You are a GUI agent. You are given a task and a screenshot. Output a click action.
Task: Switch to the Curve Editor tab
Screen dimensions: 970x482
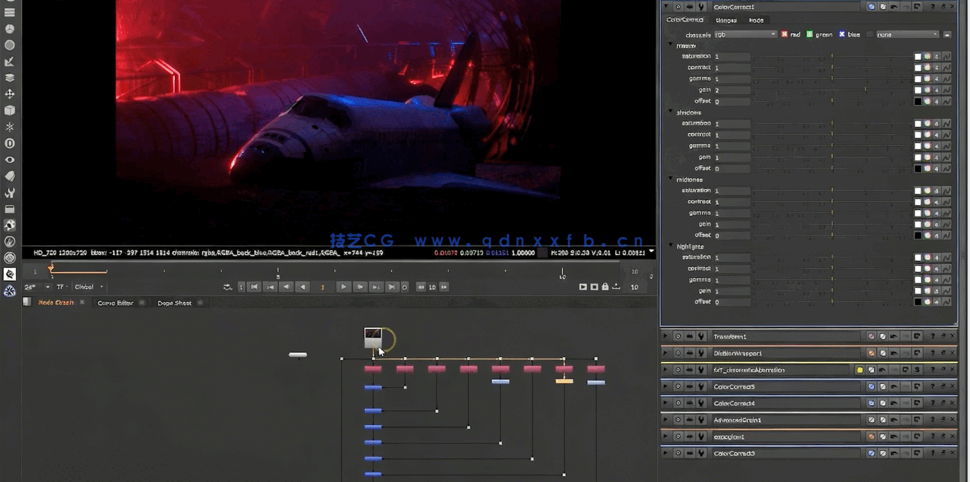[x=115, y=303]
